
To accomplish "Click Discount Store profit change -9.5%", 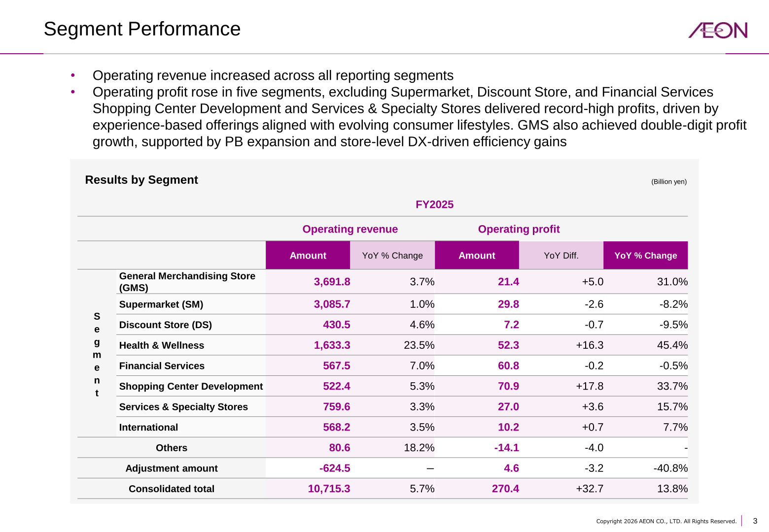I will point(673,325).
